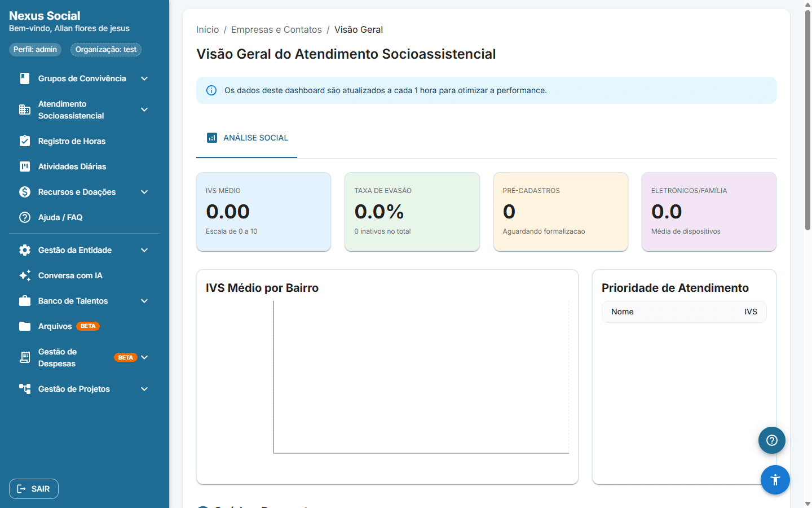Select the ANÁLISE SOCIAL tab
The height and width of the screenshot is (508, 812).
246,138
